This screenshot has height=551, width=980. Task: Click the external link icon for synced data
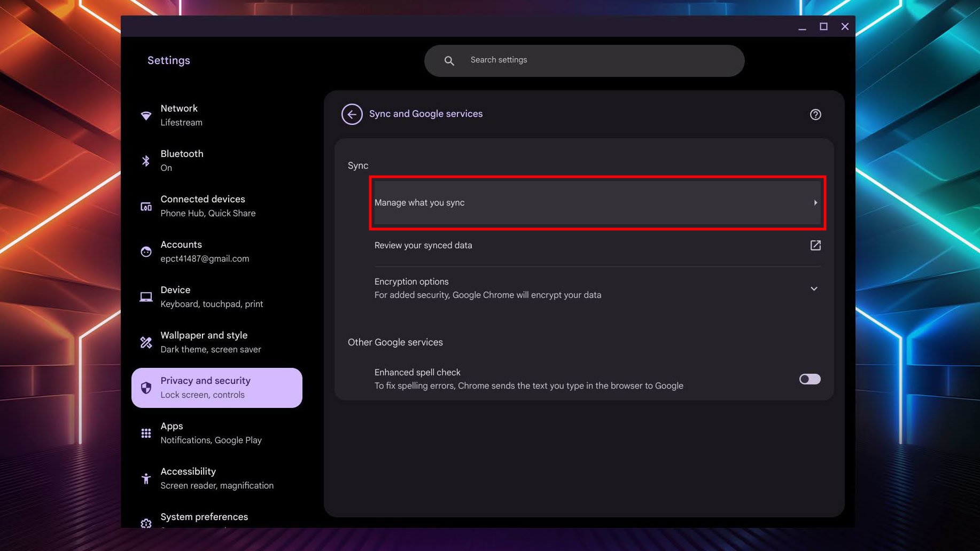pos(815,245)
